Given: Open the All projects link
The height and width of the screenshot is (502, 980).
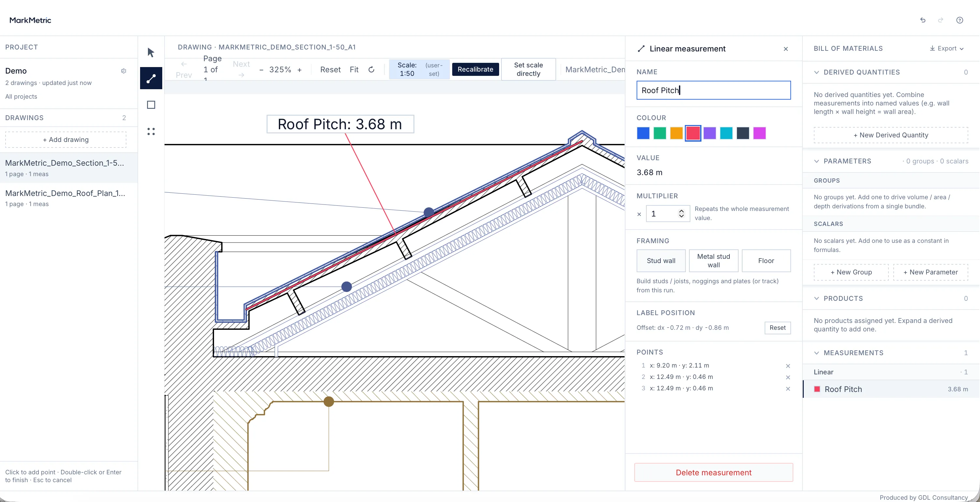Looking at the screenshot, I should [21, 96].
